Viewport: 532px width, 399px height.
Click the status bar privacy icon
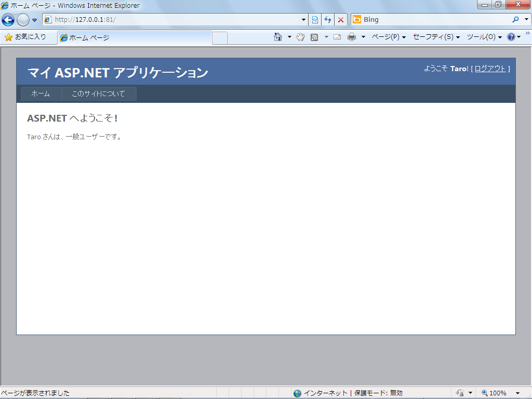[x=460, y=393]
